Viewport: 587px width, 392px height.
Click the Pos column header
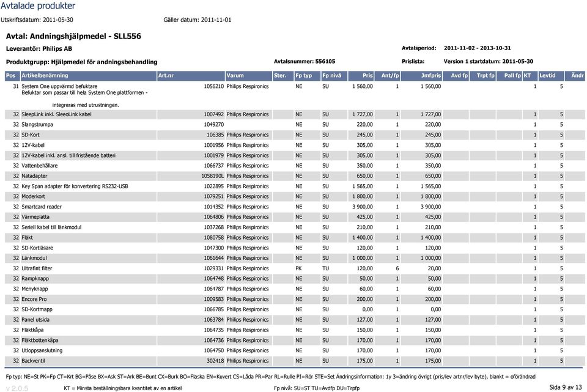click(12, 76)
